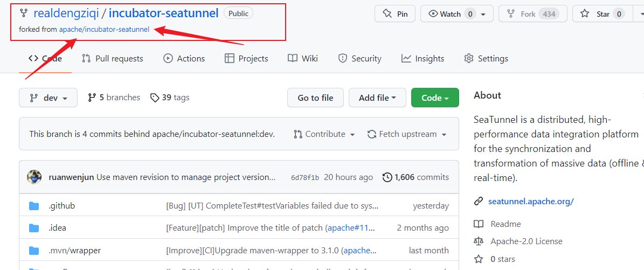Viewport: 644px width, 270px height.
Task: Click the ruanwenjun avatar image
Action: point(34,177)
